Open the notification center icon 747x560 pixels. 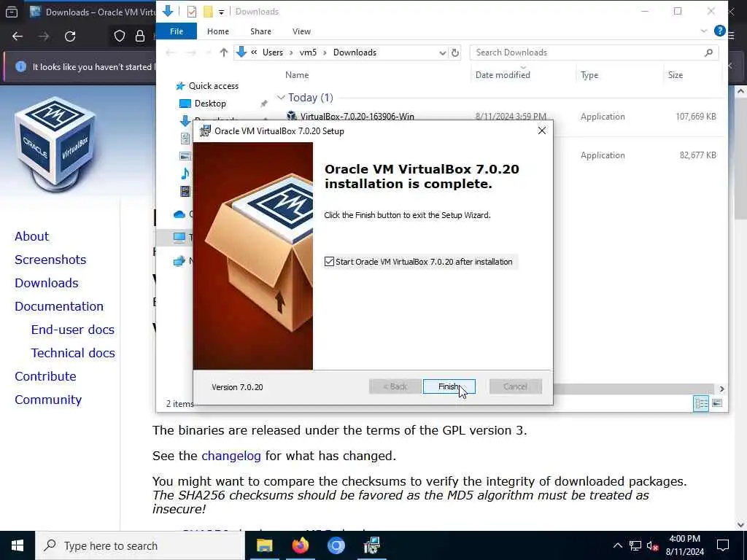click(x=723, y=545)
